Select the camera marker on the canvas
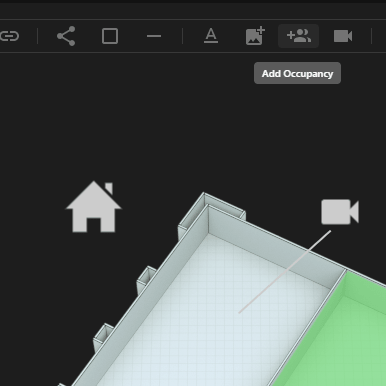 pos(340,212)
